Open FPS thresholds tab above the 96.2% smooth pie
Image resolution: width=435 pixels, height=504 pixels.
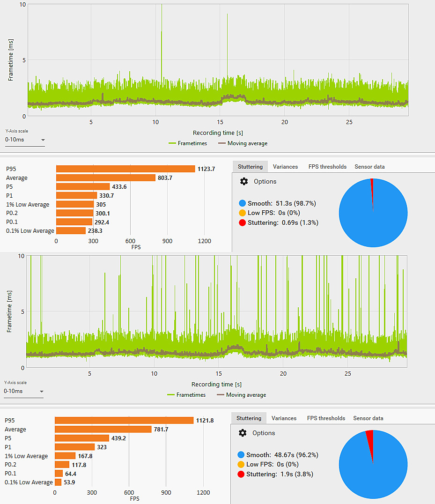click(x=326, y=418)
